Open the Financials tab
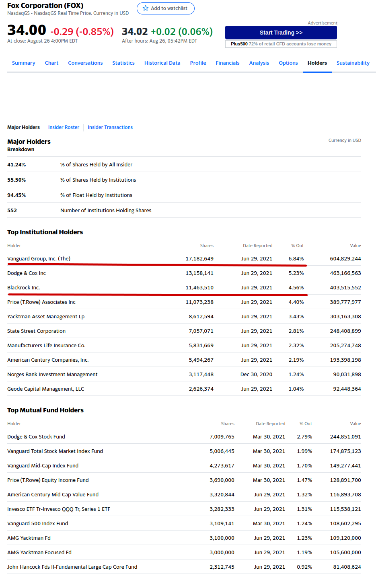This screenshot has height=588, width=376. 228,63
